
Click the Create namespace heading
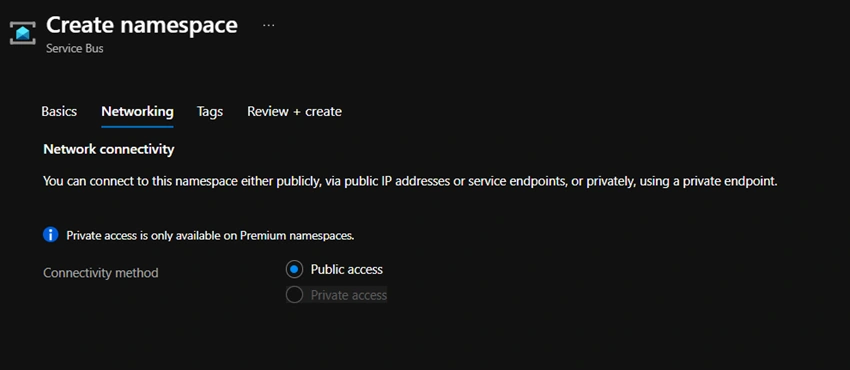click(x=141, y=25)
